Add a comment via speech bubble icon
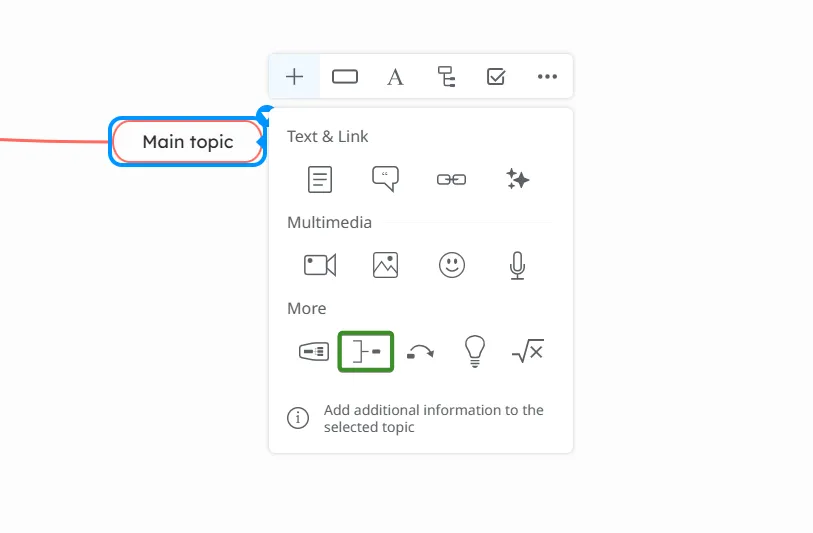Viewport: 813px width, 533px height. [x=385, y=179]
